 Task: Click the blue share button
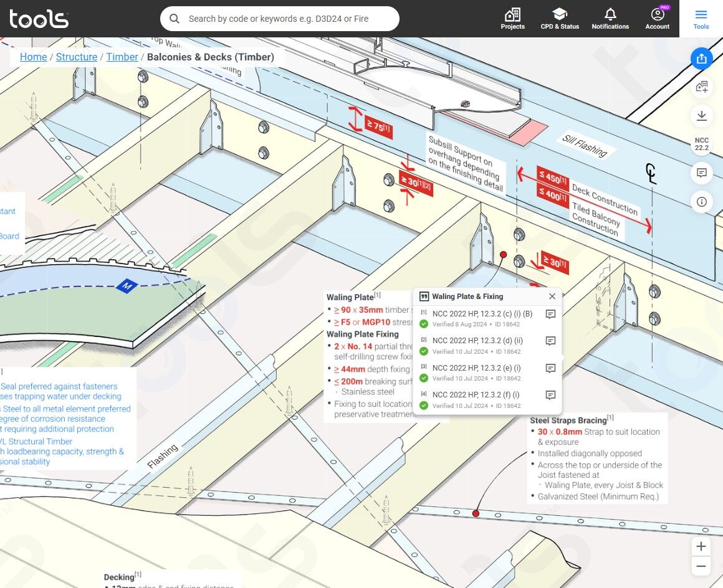(x=701, y=59)
